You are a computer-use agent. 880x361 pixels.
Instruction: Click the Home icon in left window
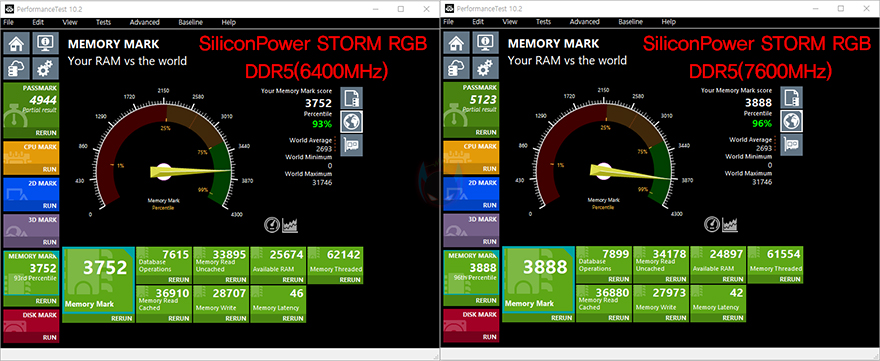(16, 43)
